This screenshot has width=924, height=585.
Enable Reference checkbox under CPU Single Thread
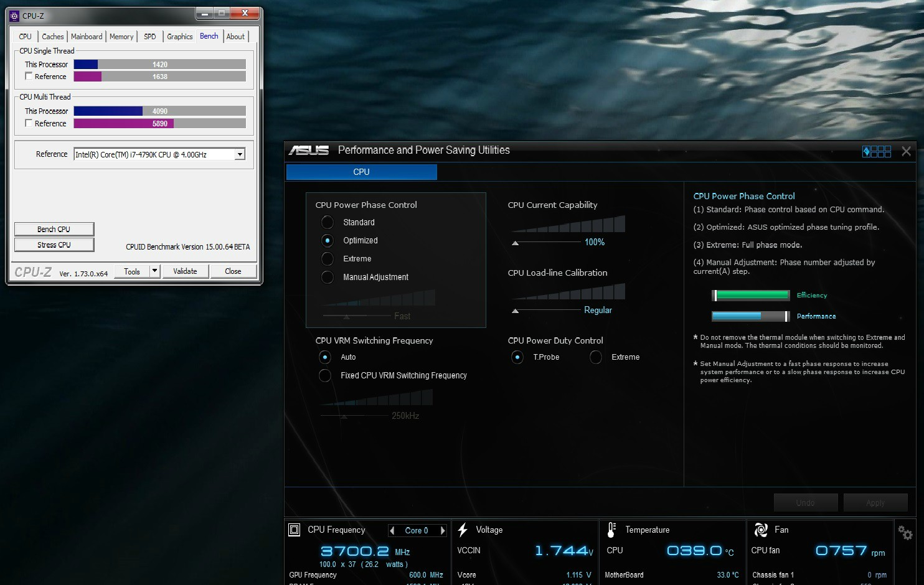tap(29, 76)
